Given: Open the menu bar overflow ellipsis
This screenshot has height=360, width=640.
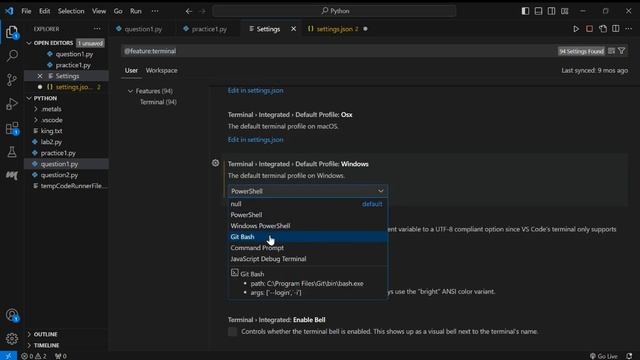Looking at the screenshot, I should (155, 11).
